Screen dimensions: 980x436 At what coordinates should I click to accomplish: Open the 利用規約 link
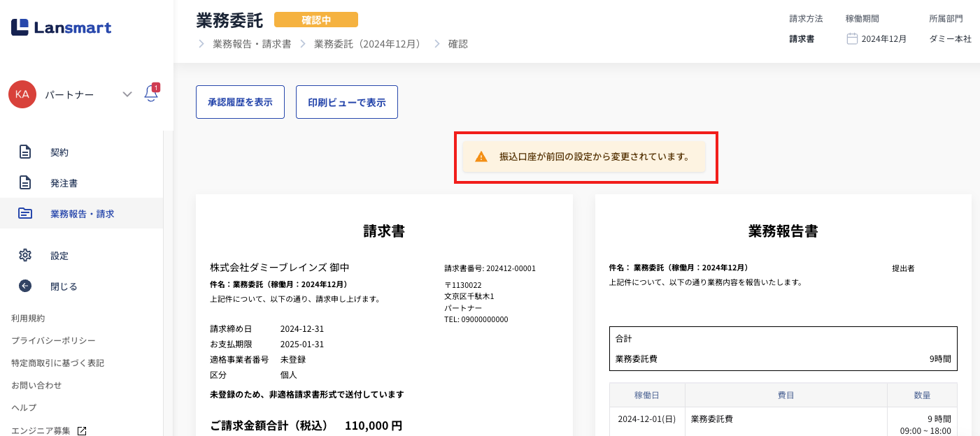pos(28,318)
